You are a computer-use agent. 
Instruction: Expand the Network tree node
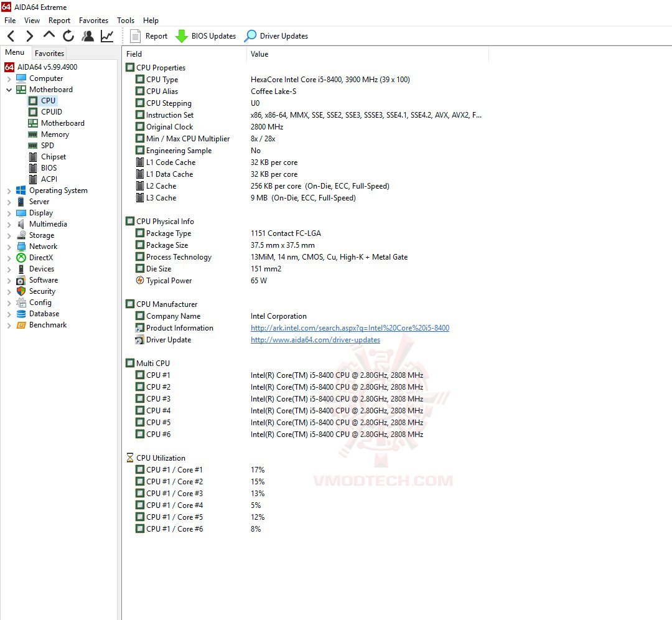point(9,247)
